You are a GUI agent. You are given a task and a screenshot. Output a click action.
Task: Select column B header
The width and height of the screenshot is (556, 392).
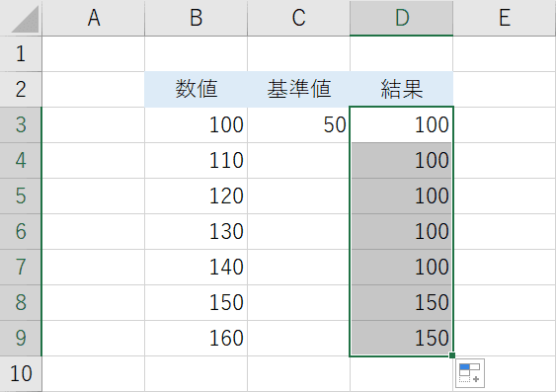pos(197,18)
